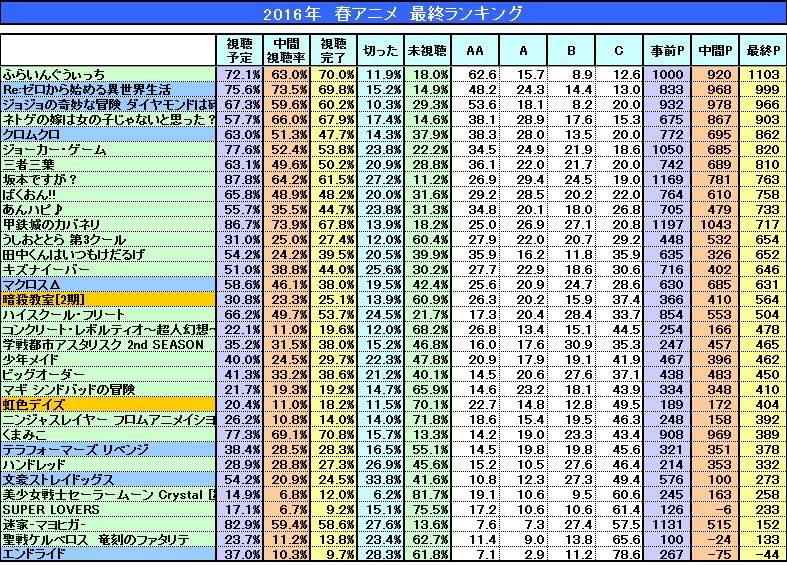Select '81.7%' unwatched cell in セーラームーン row
Image resolution: width=787 pixels, height=565 pixels.
[427, 495]
